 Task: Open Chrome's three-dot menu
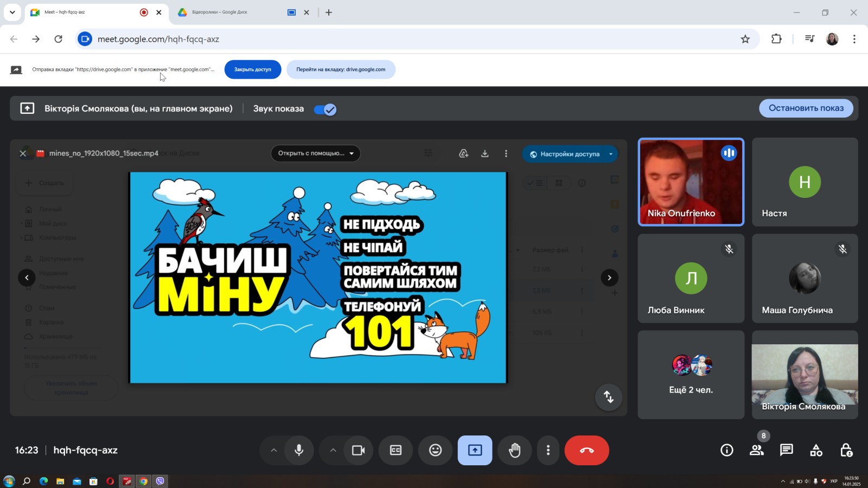tap(854, 39)
